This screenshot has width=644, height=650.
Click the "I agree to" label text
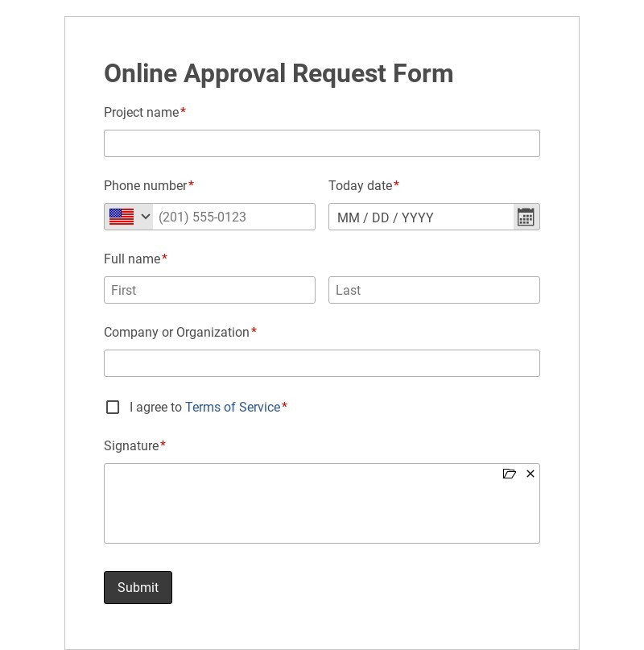(x=156, y=408)
